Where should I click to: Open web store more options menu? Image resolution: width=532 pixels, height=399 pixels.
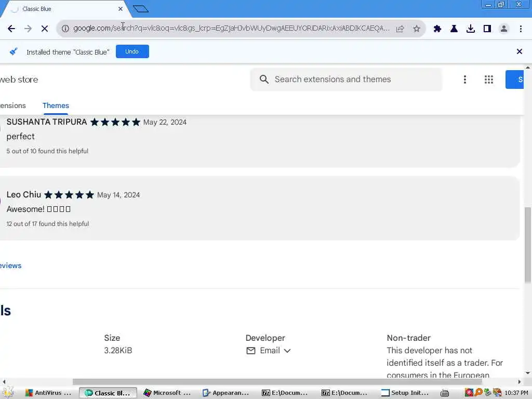click(x=465, y=79)
